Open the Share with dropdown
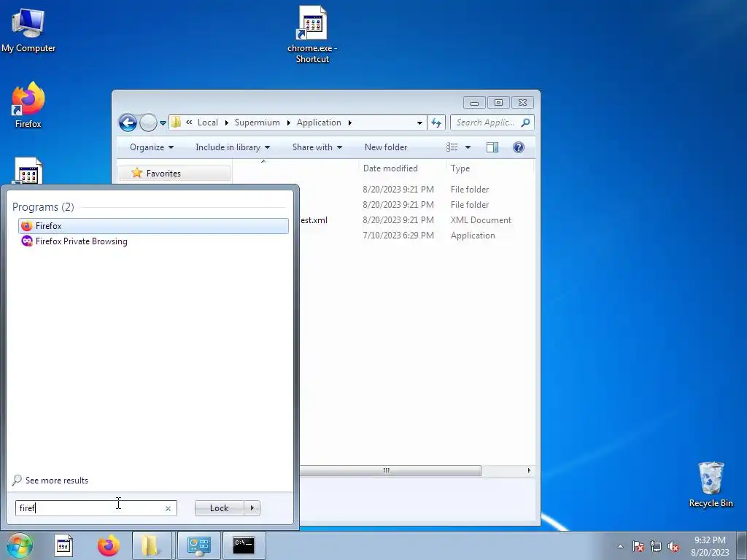Viewport: 747px width, 560px height. (317, 147)
